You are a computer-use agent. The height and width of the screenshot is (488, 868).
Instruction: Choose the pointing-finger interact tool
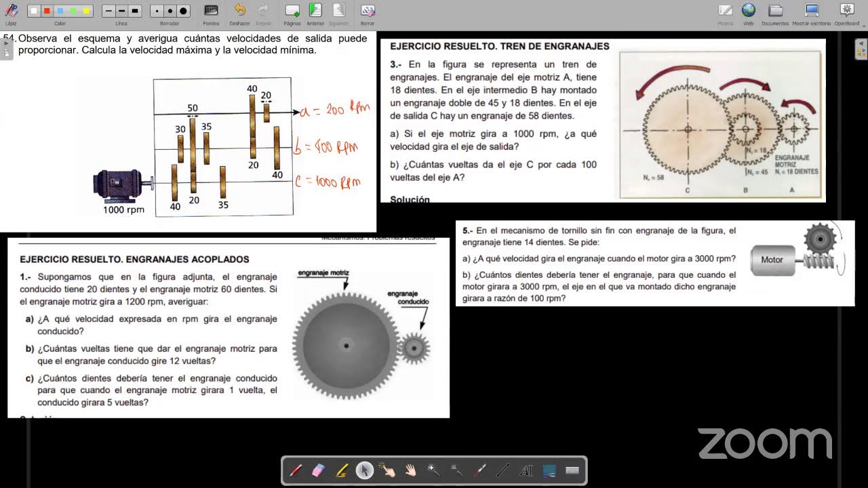(x=388, y=470)
